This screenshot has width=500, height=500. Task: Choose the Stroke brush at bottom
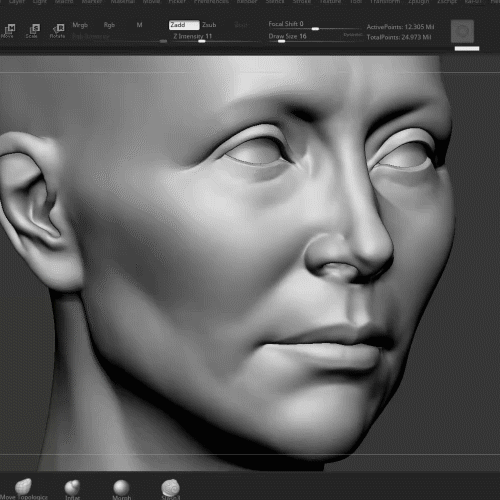pyautogui.click(x=171, y=489)
